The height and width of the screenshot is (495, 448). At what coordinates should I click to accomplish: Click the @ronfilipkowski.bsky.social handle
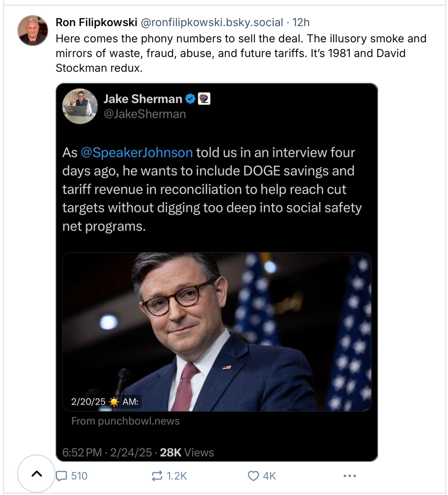[212, 22]
